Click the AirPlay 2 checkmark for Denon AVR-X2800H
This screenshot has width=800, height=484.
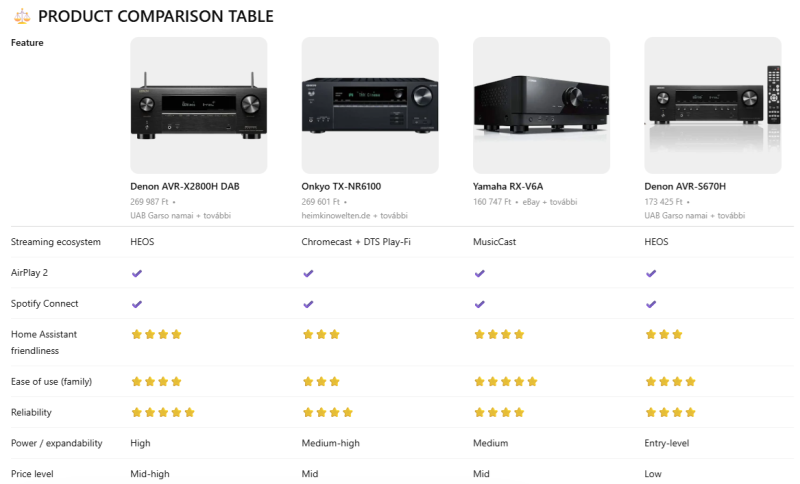tap(137, 273)
